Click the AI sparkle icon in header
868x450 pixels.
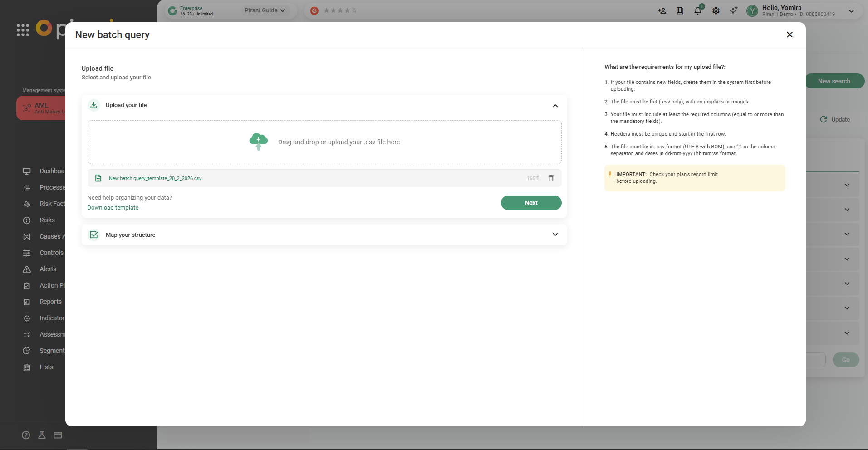pyautogui.click(x=734, y=10)
